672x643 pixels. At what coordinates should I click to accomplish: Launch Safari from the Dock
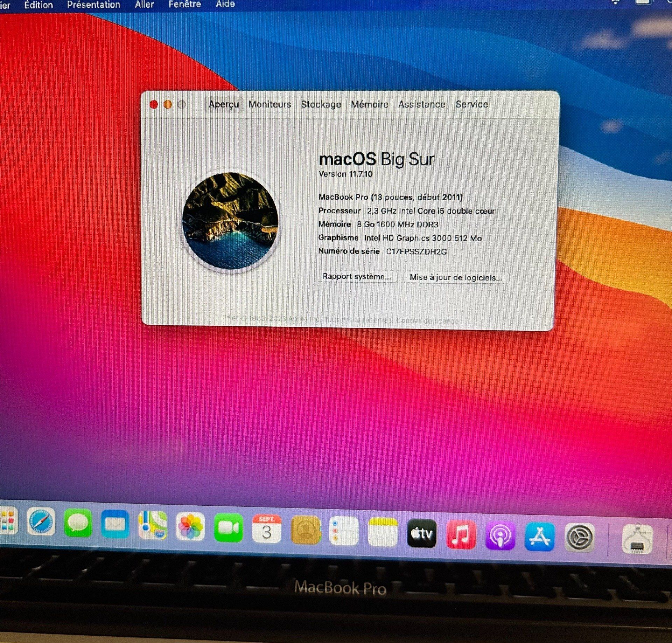(x=41, y=522)
